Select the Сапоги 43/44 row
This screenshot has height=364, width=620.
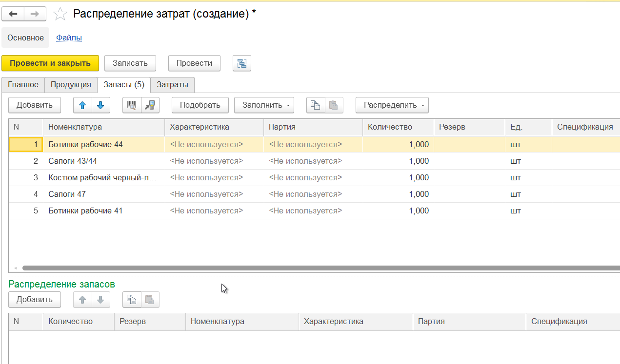pyautogui.click(x=314, y=161)
